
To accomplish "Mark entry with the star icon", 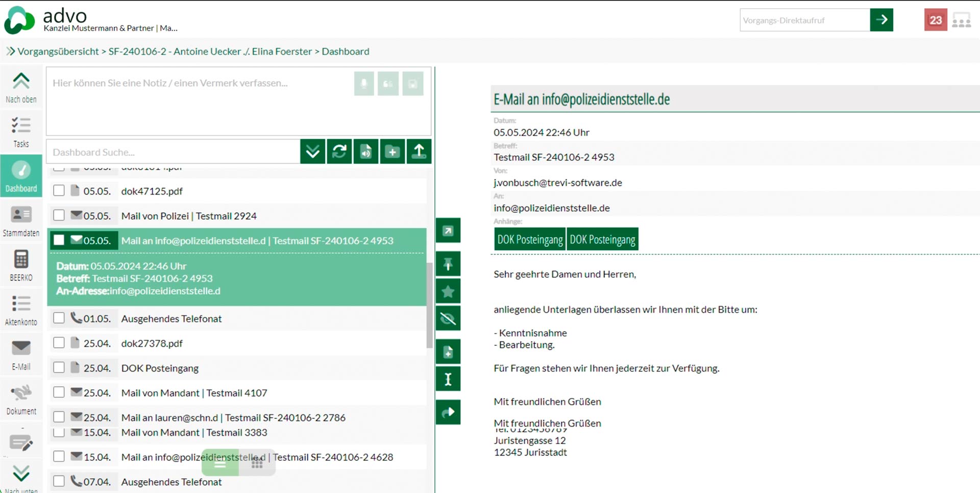I will (x=448, y=291).
